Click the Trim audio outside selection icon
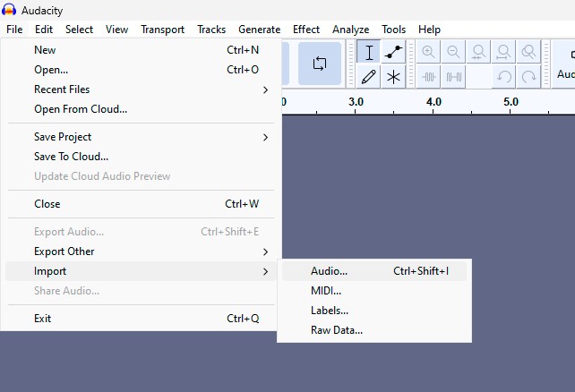This screenshot has height=392, width=575. 428,77
